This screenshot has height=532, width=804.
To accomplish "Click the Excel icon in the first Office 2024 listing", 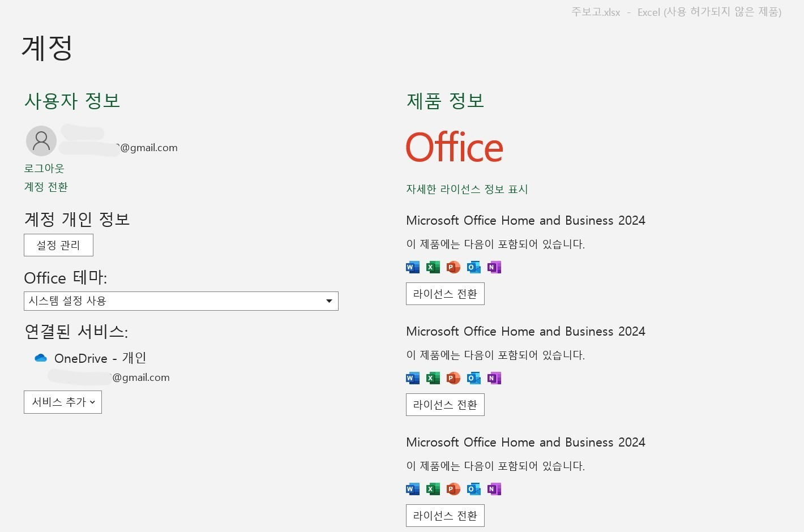I will (433, 267).
